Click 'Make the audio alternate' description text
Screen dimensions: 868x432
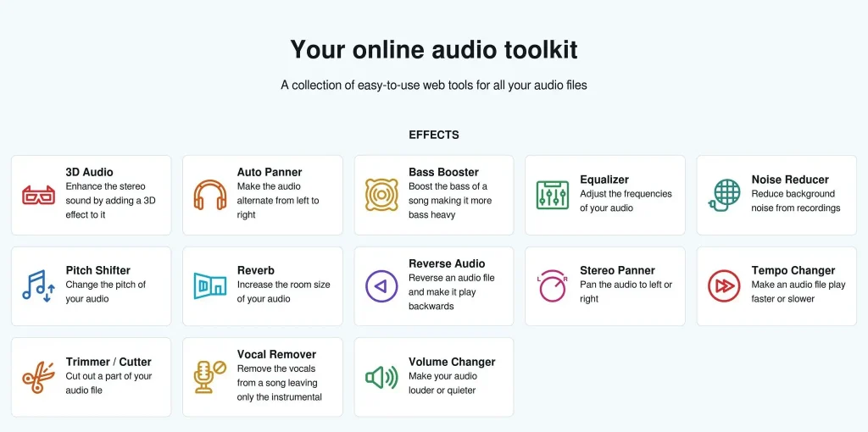(278, 200)
